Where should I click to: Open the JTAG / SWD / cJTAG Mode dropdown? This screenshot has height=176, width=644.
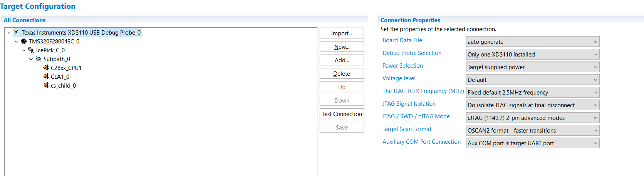pyautogui.click(x=533, y=118)
